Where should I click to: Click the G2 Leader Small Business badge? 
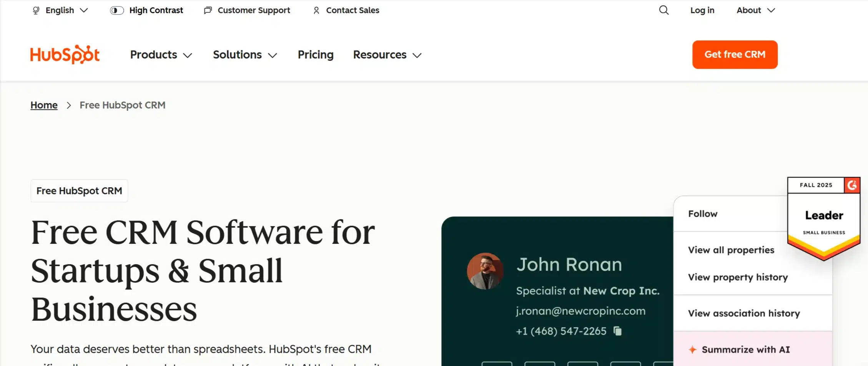824,219
